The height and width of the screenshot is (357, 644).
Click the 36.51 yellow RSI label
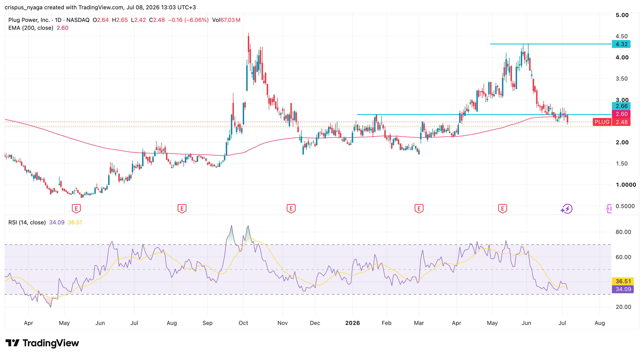click(623, 281)
